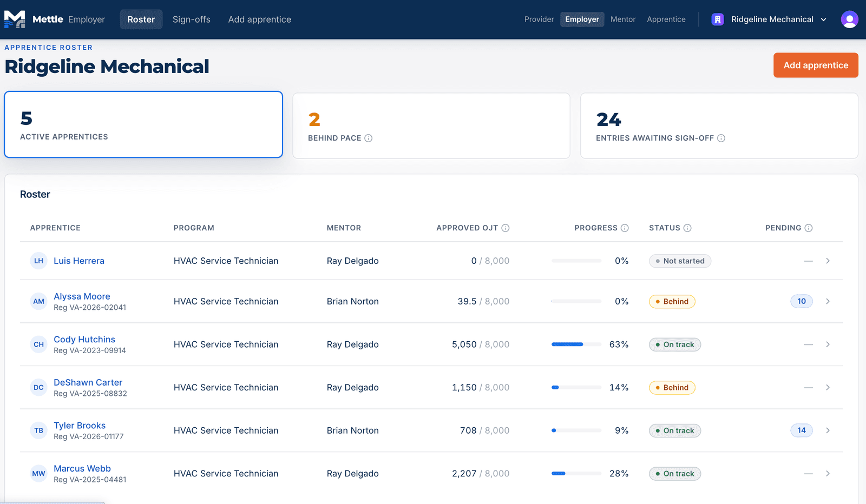Click the Entries Awaiting Sign-off info icon
This screenshot has height=504, width=866.
(x=721, y=138)
